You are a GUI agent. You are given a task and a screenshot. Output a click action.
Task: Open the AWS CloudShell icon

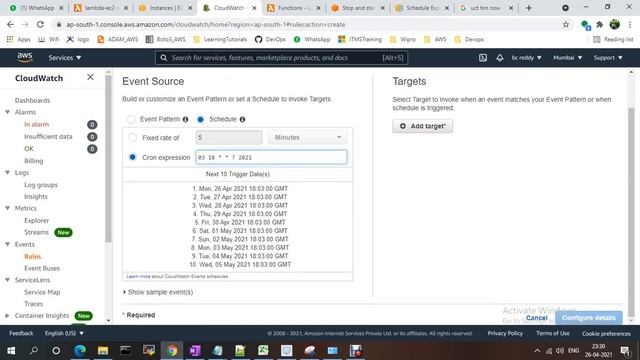[x=482, y=58]
